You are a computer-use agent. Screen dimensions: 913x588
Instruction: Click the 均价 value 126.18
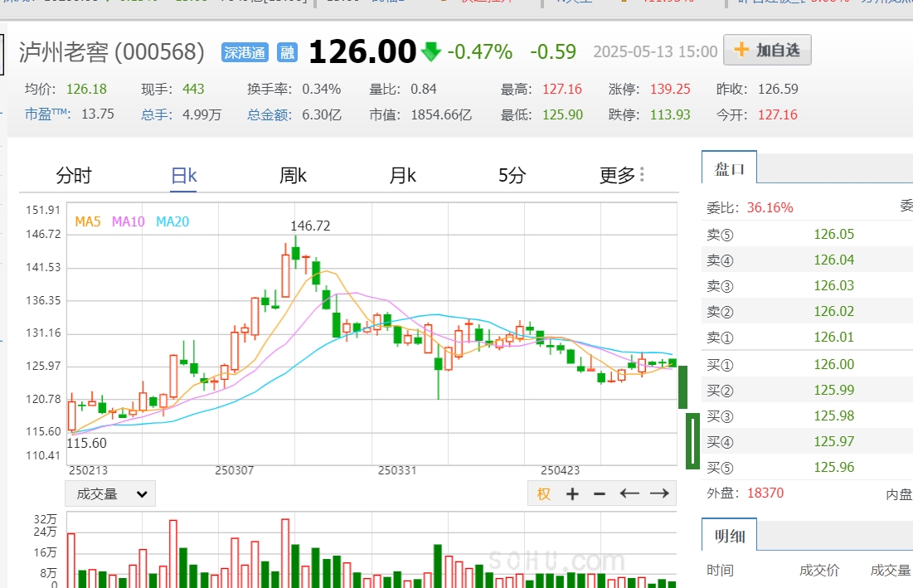(x=86, y=89)
